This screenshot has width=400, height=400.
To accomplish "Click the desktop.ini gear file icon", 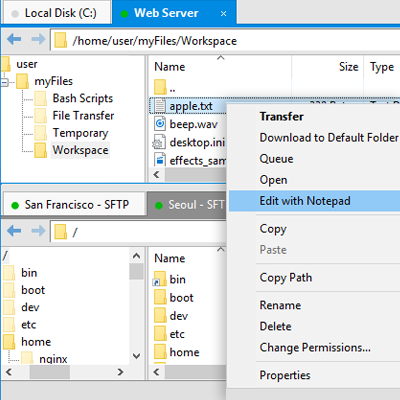I will coord(159,142).
